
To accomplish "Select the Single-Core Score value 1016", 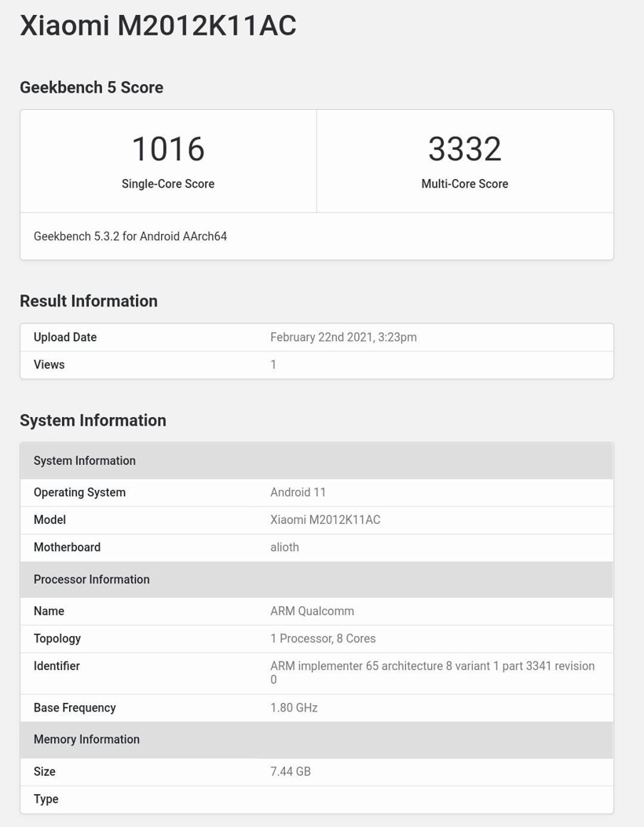I will (x=167, y=148).
